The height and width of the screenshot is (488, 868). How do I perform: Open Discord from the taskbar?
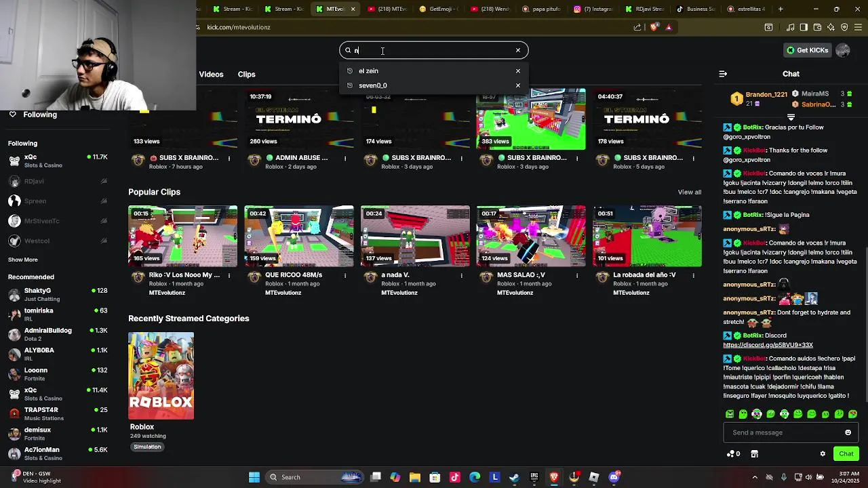[614, 477]
